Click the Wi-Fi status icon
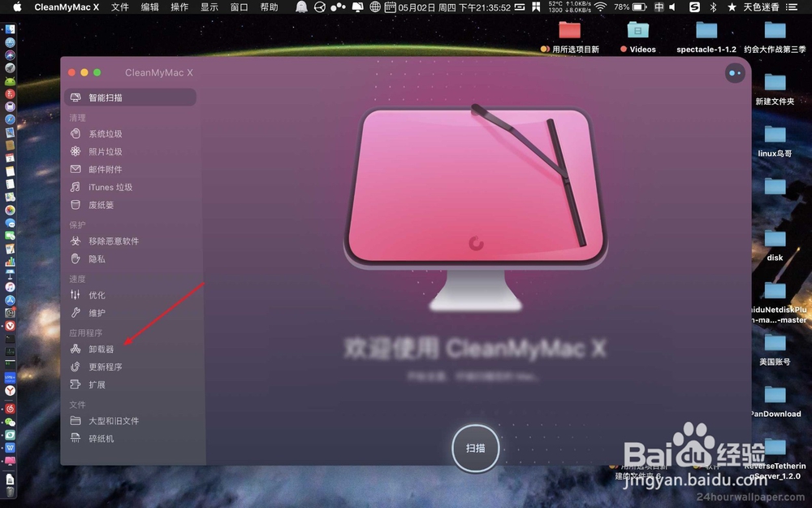 tap(600, 7)
